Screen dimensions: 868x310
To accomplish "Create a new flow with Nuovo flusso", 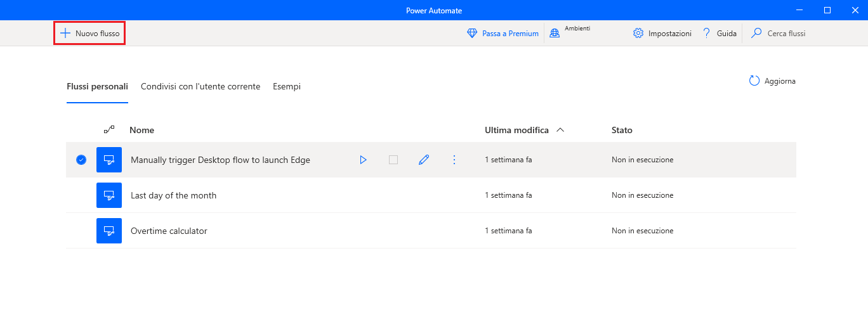I will click(x=89, y=33).
